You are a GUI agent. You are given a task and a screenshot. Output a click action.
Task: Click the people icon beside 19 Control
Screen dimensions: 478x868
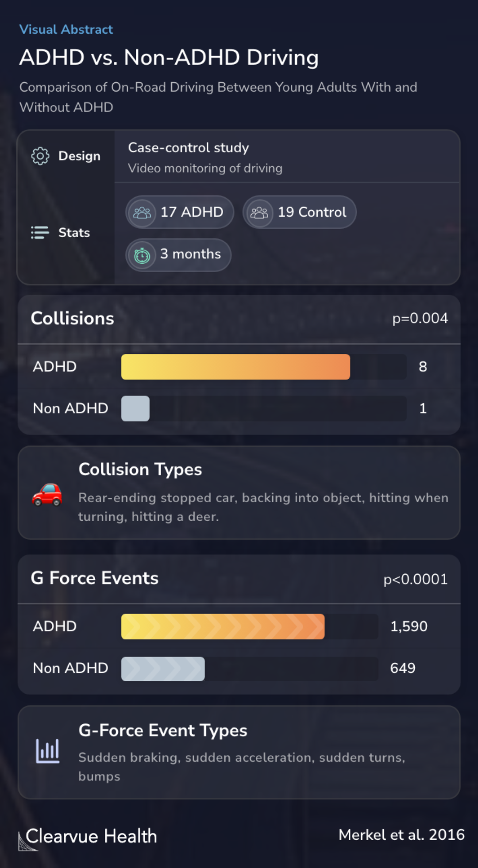(x=259, y=213)
